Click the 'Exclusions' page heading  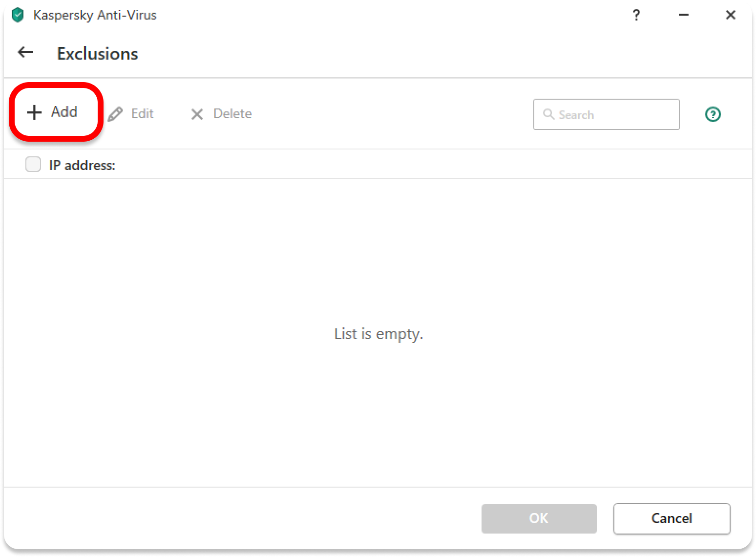coord(97,53)
